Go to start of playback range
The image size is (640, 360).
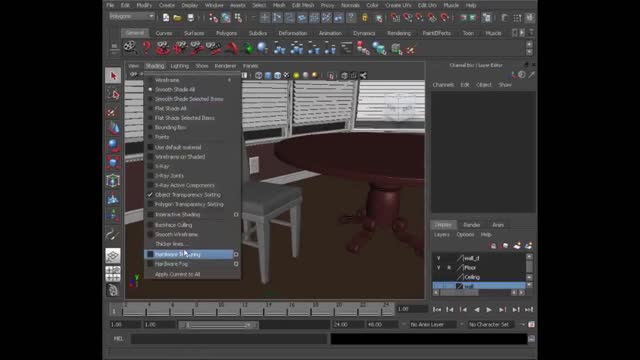coord(437,310)
